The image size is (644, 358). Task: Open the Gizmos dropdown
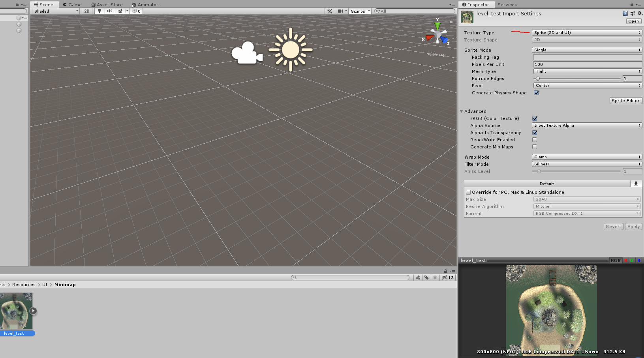coord(360,11)
